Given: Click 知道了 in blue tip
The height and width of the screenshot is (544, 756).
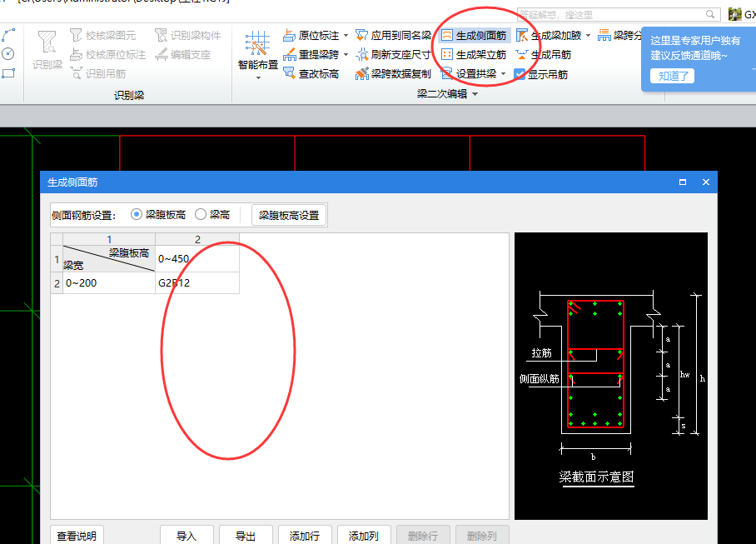Looking at the screenshot, I should click(672, 76).
